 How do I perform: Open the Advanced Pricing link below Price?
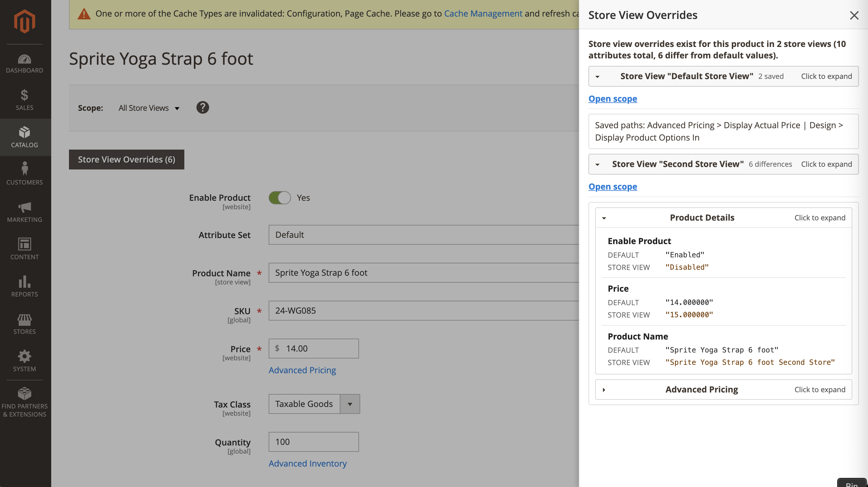tap(302, 370)
